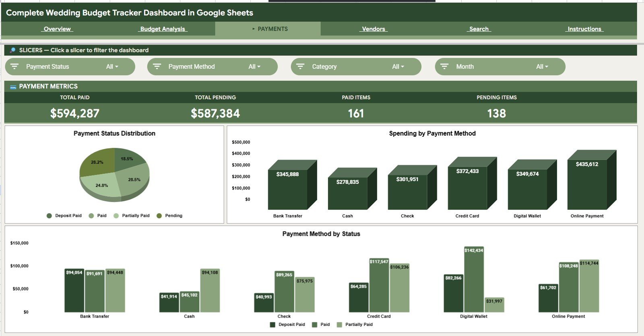
Task: Click the card icon beside PAYMENT METRICS
Action: (13, 87)
